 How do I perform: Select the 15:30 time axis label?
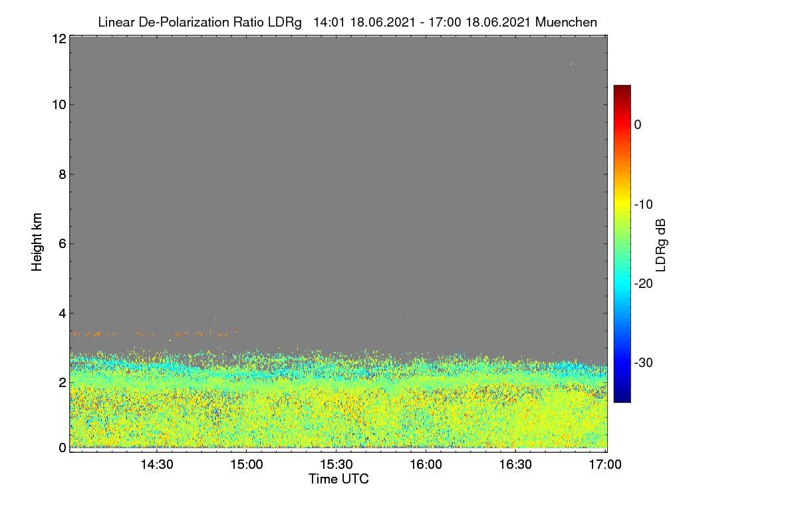pyautogui.click(x=336, y=465)
